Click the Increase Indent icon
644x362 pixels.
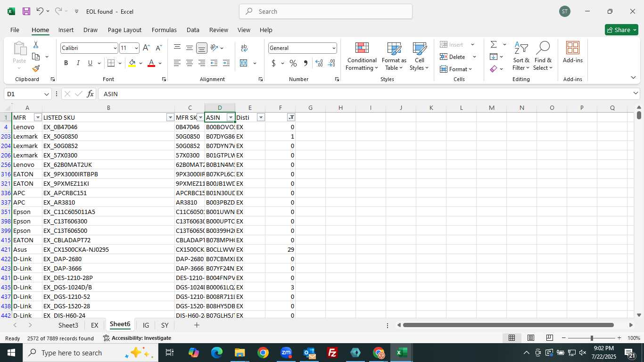[226, 63]
